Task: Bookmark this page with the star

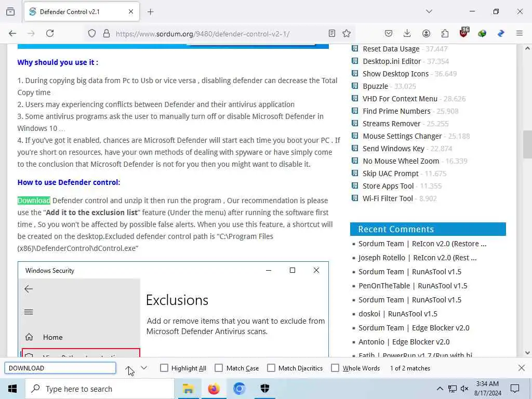Action: coord(347,33)
